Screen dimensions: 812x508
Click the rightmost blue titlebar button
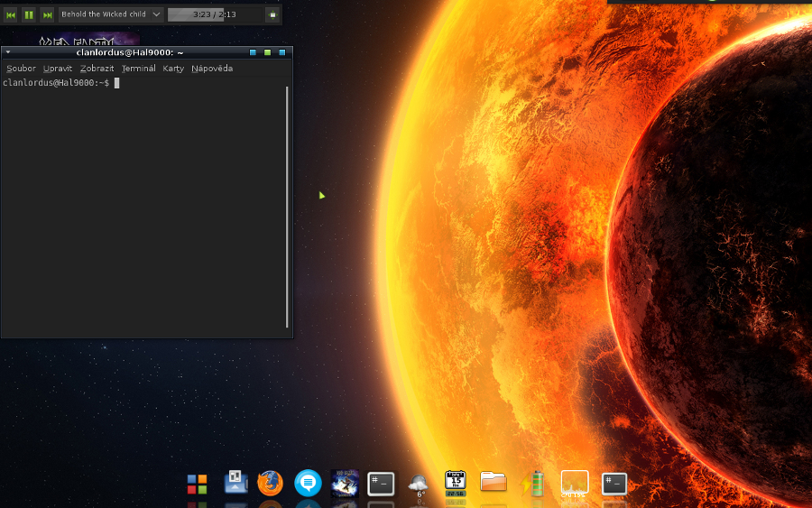click(x=281, y=52)
